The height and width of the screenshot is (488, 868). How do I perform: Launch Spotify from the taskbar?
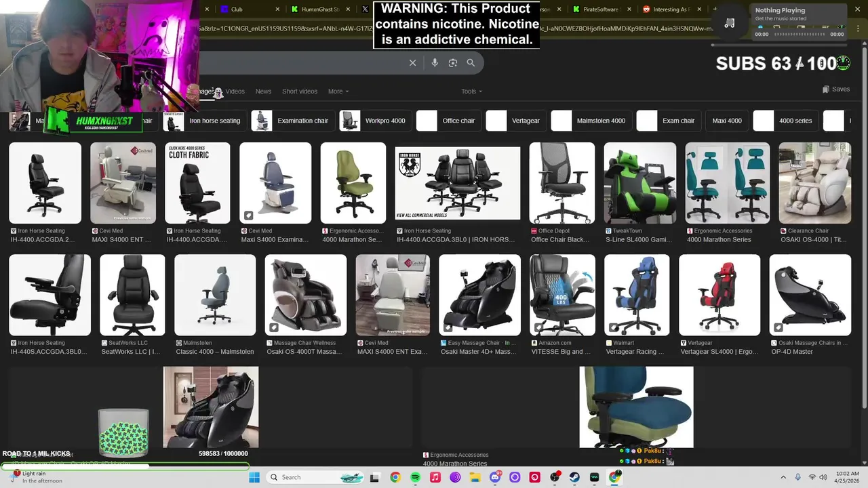tap(415, 477)
